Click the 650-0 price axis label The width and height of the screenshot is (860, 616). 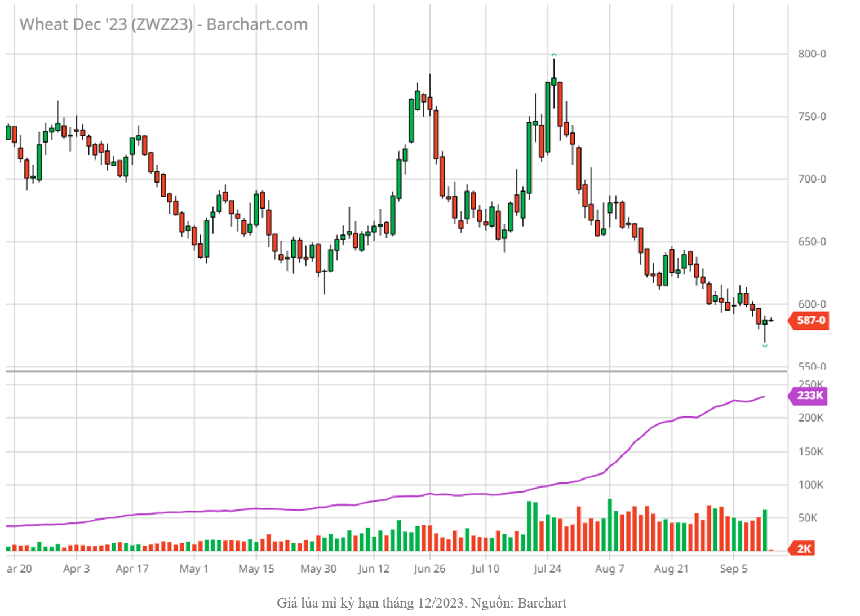812,242
